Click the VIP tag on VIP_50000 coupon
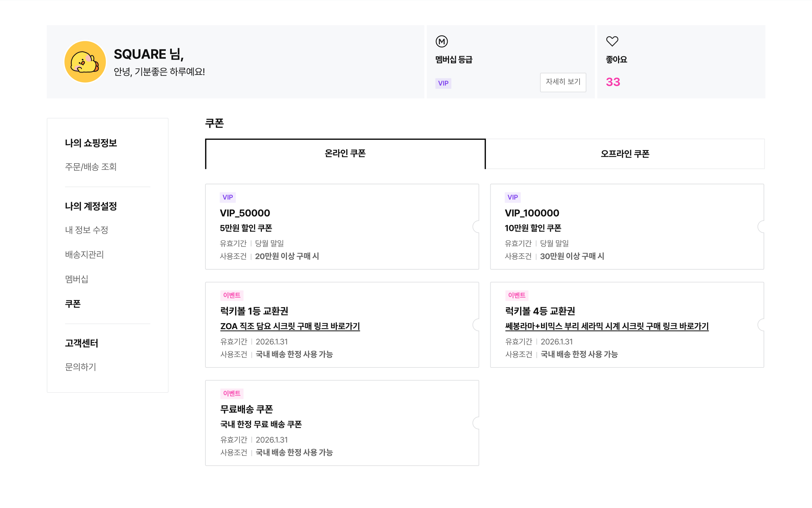 tap(228, 197)
